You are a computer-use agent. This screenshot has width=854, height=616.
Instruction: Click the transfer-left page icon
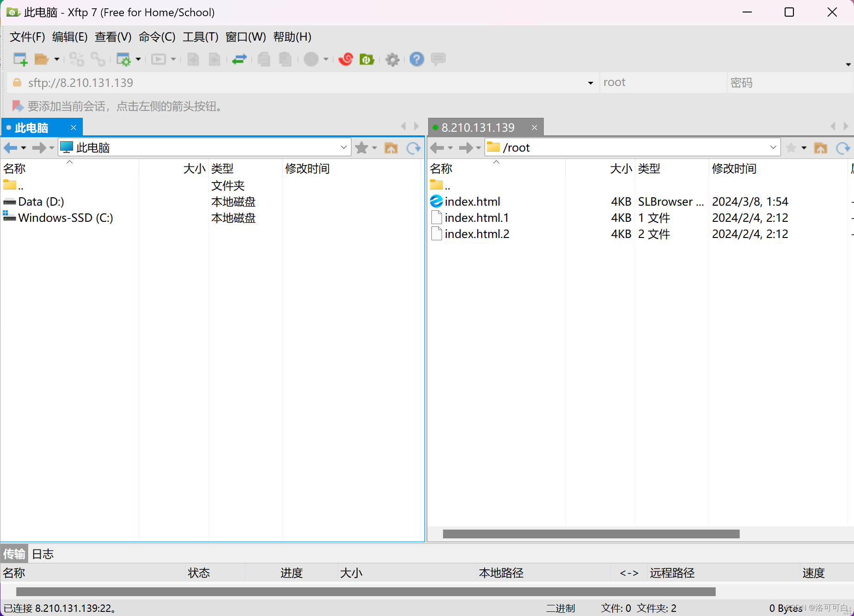[x=193, y=59]
